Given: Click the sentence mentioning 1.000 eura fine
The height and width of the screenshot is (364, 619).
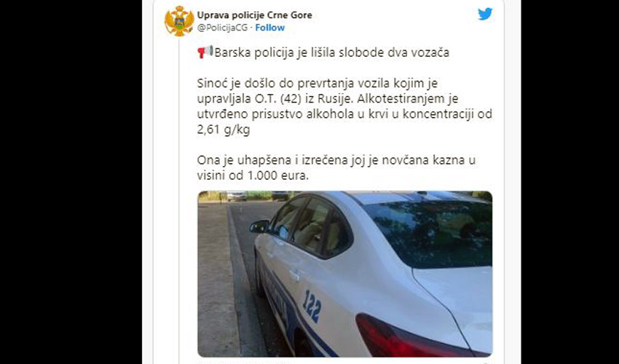Looking at the screenshot, I should 336,167.
